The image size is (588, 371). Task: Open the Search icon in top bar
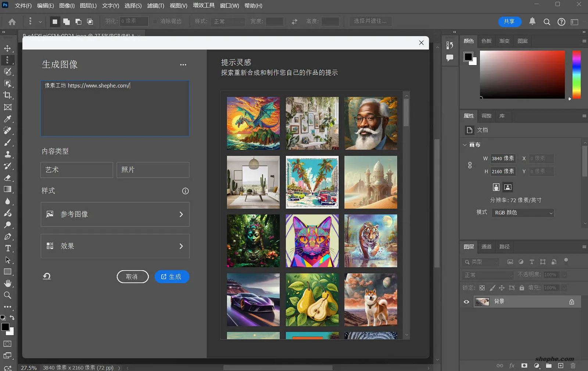pos(547,22)
